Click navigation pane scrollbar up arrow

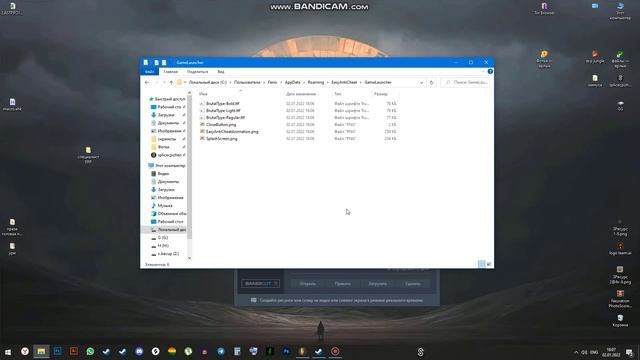click(189, 93)
